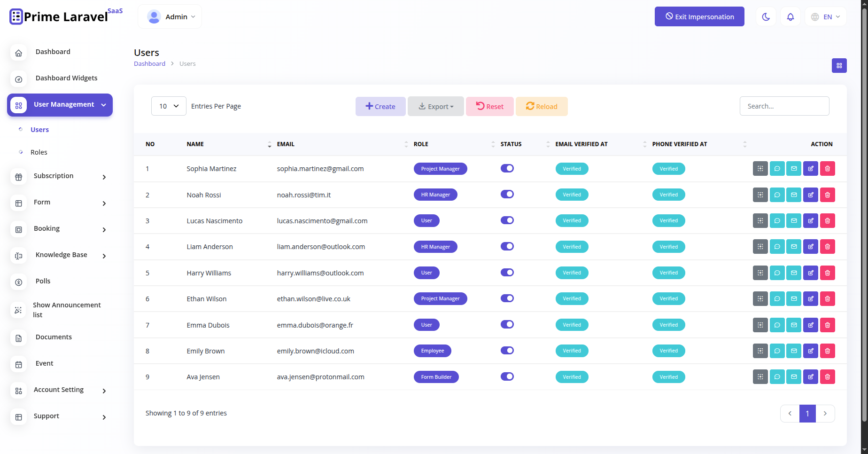
Task: Switch to dark mode with the moon icon
Action: click(x=766, y=17)
